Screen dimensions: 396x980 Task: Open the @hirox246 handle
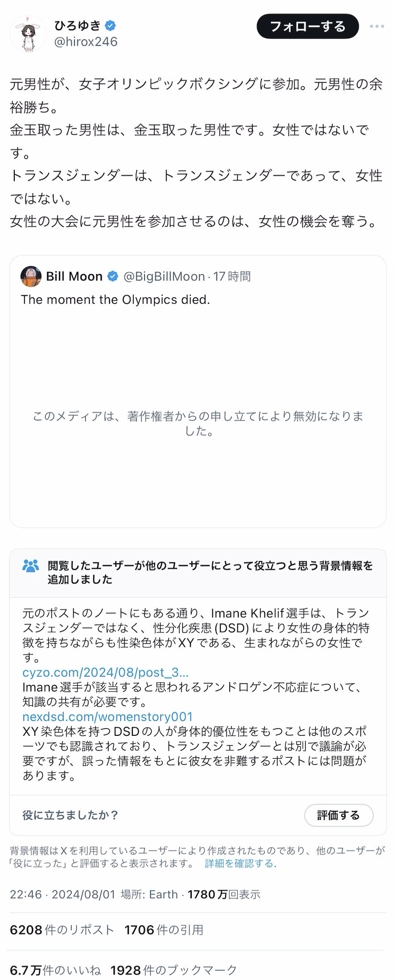(86, 42)
